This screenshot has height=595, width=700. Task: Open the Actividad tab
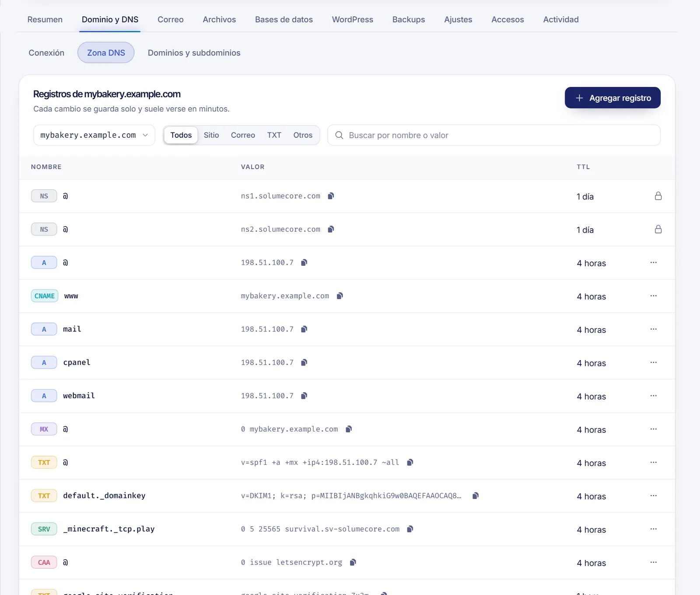tap(561, 20)
